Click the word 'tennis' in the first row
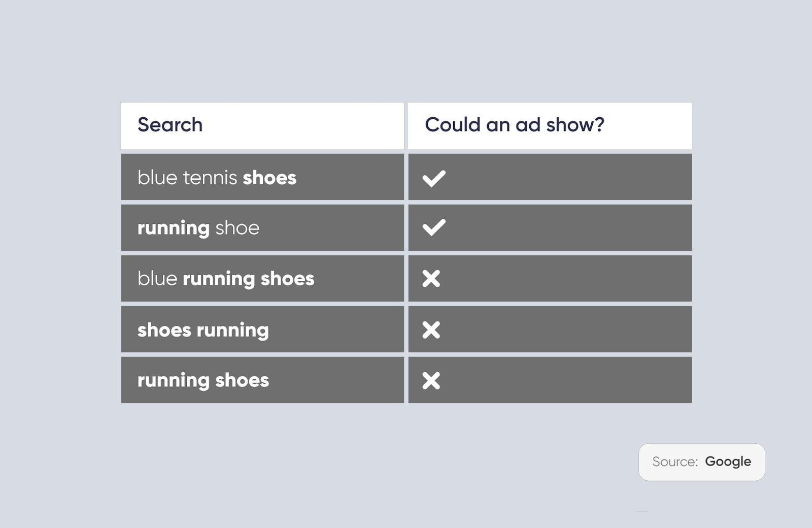 pos(210,178)
